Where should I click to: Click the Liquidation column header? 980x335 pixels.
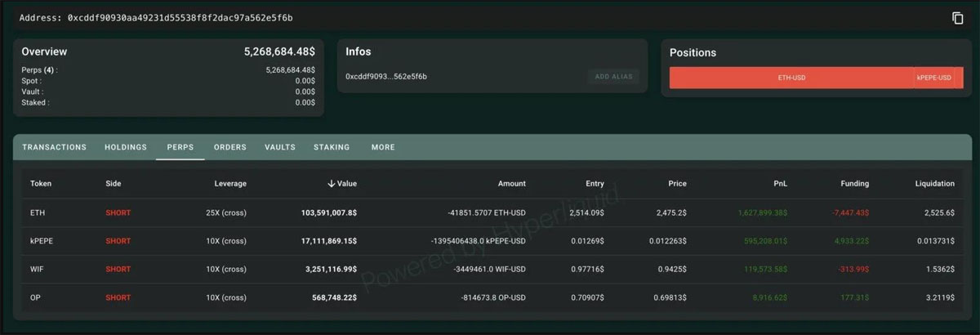tap(934, 184)
